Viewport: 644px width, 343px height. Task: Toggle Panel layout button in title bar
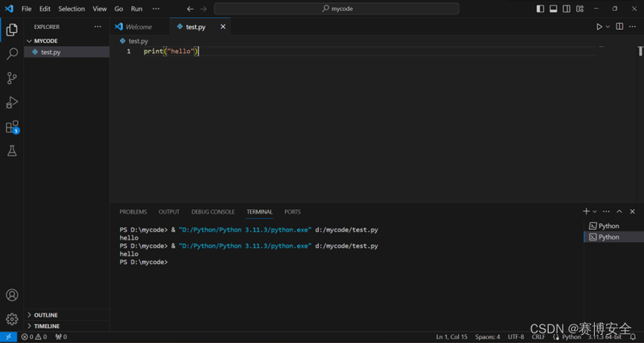pos(553,9)
